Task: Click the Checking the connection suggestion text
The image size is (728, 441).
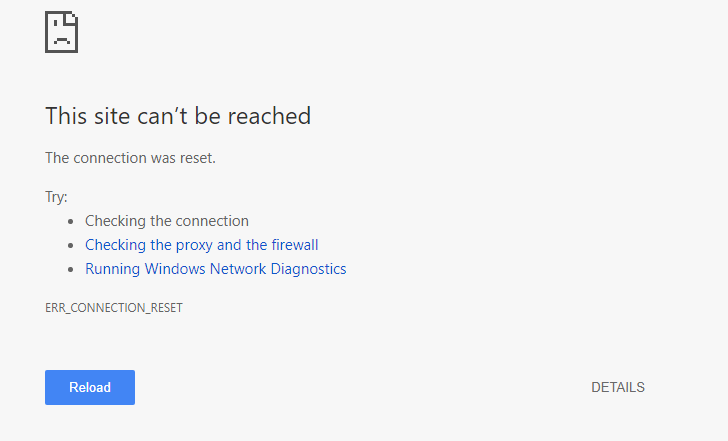Action: pos(167,221)
